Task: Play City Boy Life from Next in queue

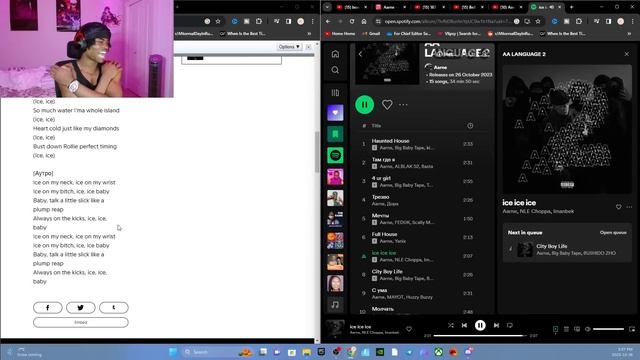Action: pyautogui.click(x=567, y=249)
